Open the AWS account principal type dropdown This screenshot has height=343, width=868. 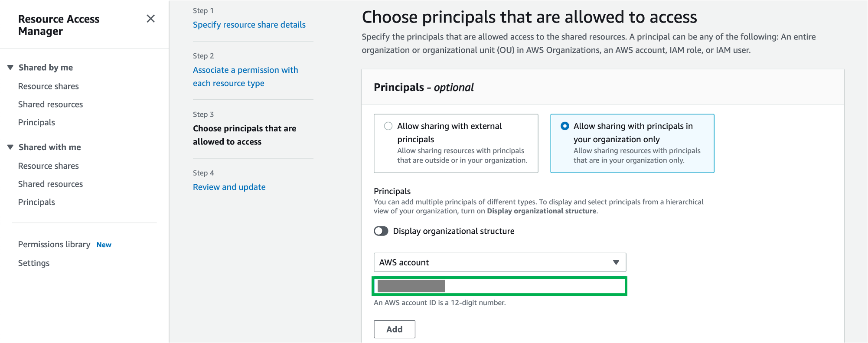(x=500, y=262)
